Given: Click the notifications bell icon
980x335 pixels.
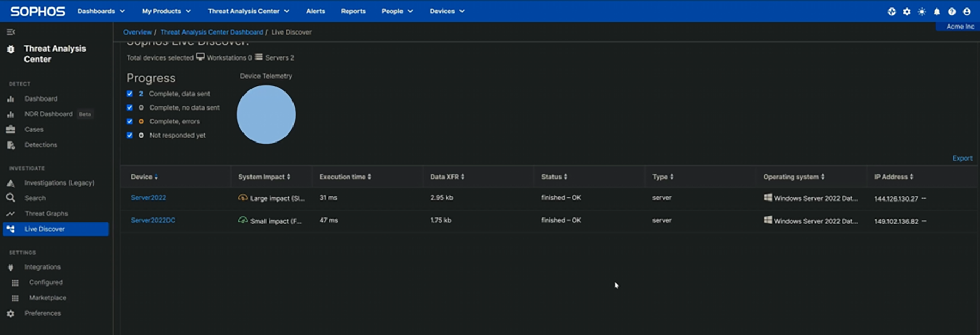Looking at the screenshot, I should [x=936, y=12].
